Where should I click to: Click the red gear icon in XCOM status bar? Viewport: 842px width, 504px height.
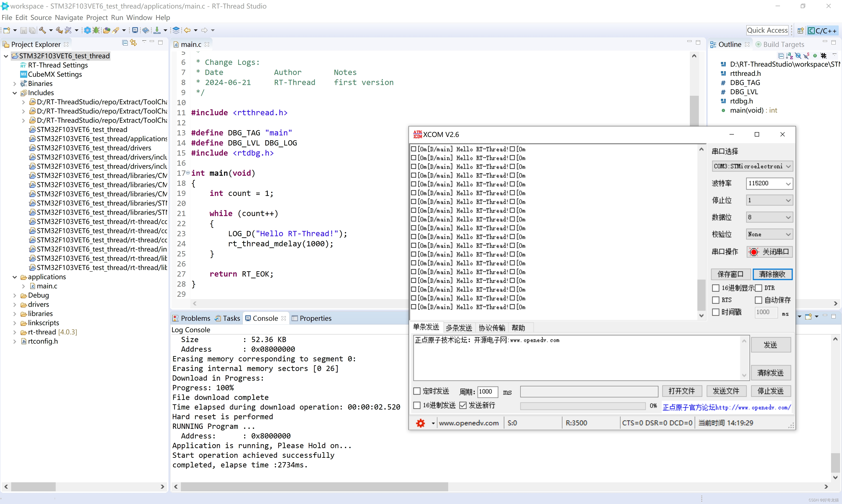(x=420, y=423)
